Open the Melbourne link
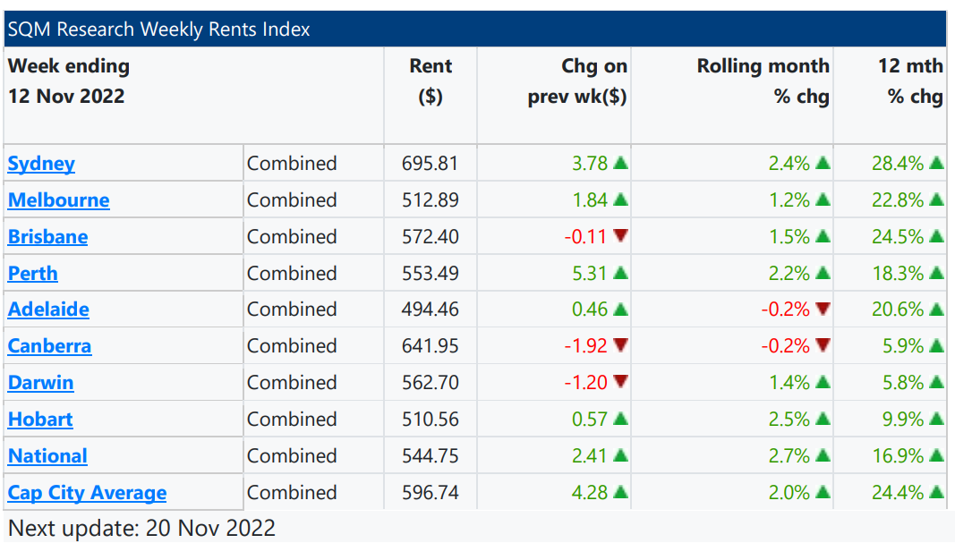This screenshot has width=955, height=560. (58, 200)
